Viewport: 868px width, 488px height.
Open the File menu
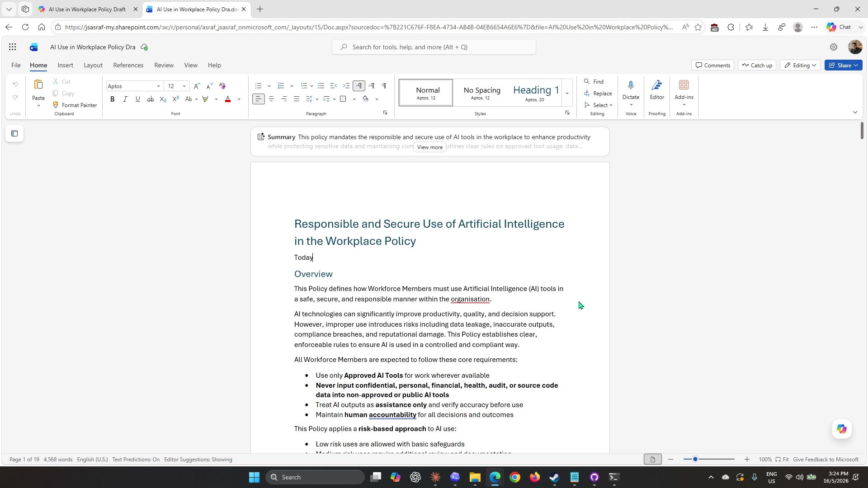tap(16, 65)
